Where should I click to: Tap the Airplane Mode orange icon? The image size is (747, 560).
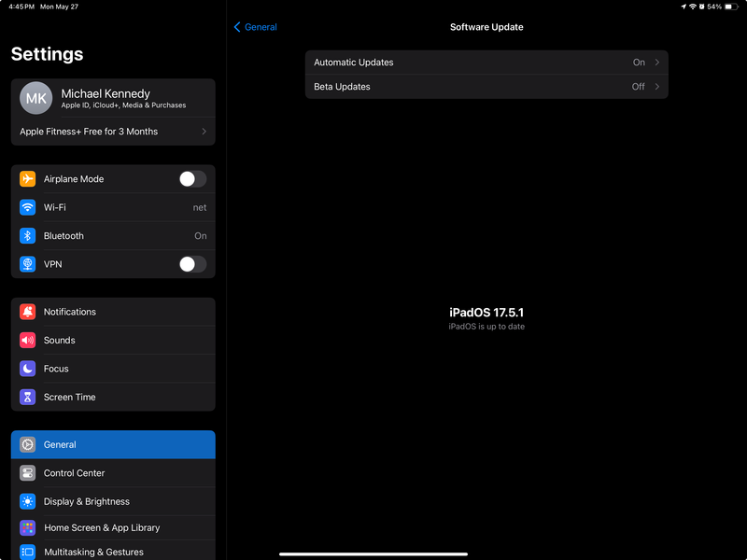pos(28,179)
